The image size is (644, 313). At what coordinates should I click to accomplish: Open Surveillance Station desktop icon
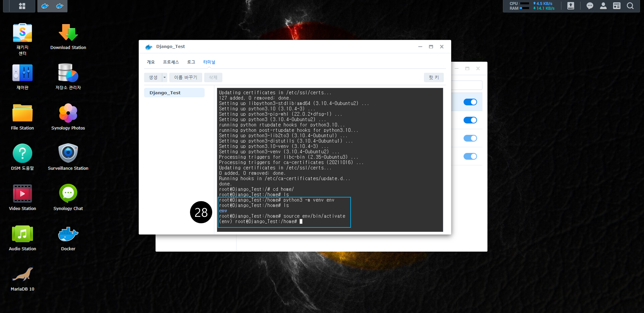pos(68,153)
